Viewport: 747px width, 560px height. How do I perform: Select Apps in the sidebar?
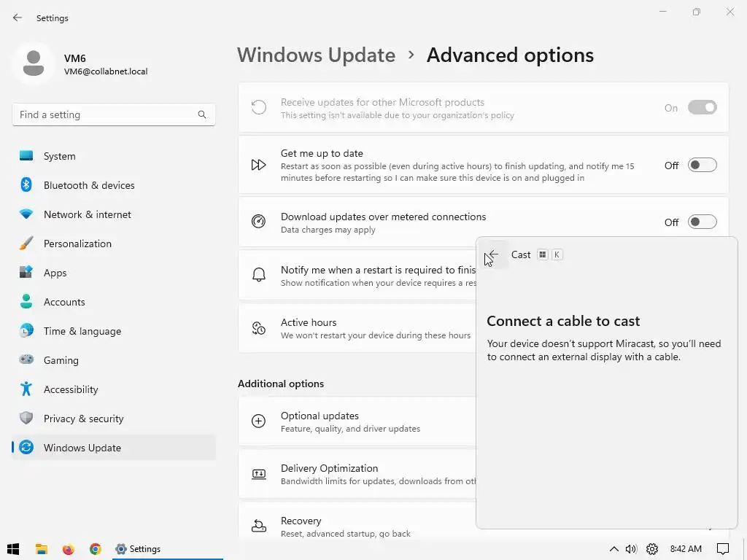pyautogui.click(x=114, y=273)
